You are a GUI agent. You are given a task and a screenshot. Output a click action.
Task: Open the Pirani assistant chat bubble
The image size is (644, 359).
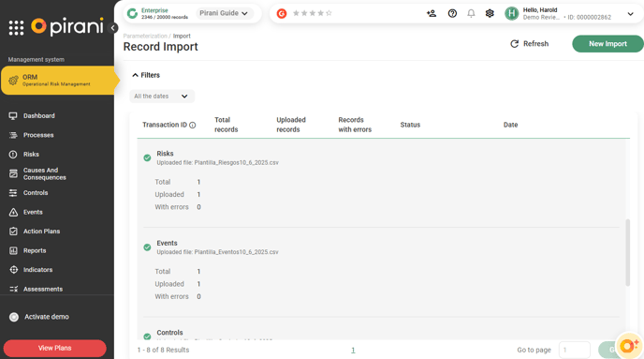click(628, 346)
